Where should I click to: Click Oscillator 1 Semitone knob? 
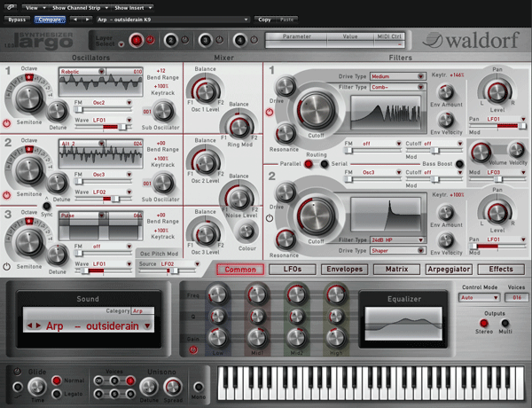[x=29, y=99]
